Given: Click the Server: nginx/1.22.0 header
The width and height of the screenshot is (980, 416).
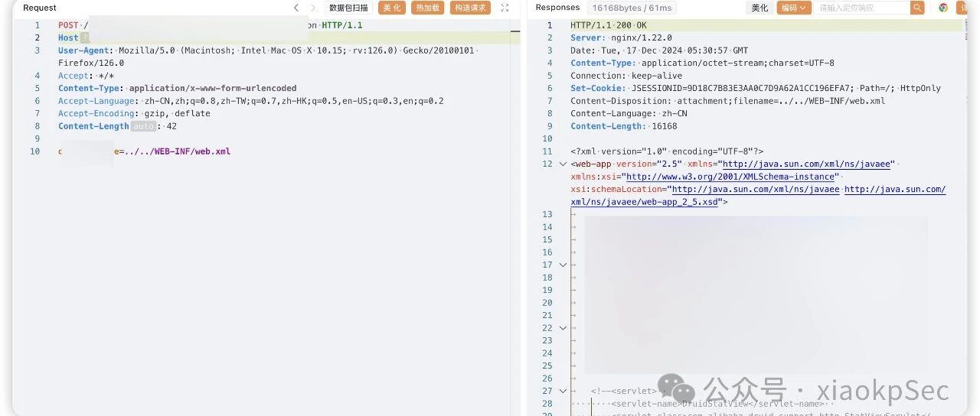Looking at the screenshot, I should click(621, 37).
